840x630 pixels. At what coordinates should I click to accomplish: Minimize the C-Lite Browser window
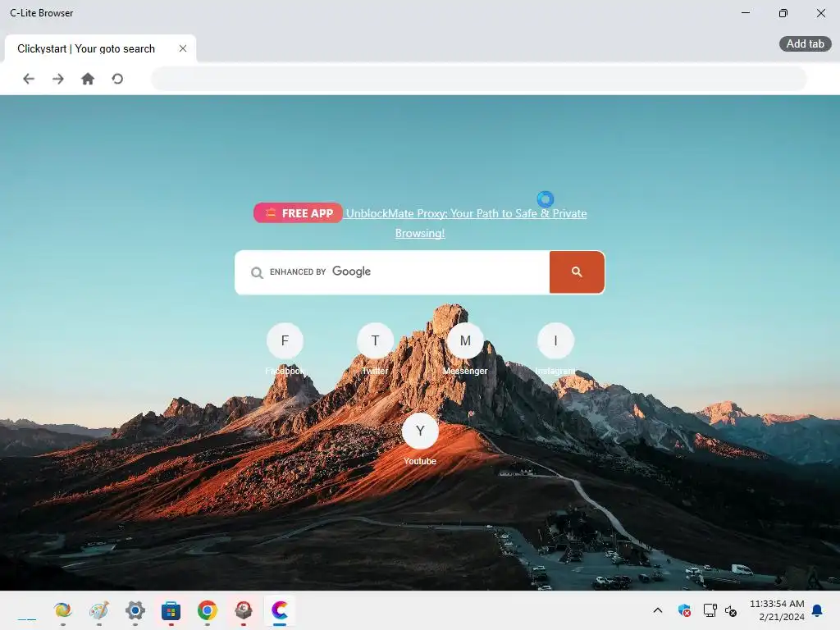point(745,13)
